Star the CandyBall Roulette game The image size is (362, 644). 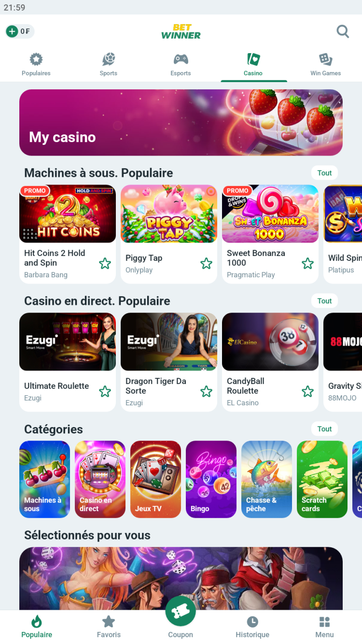pyautogui.click(x=307, y=391)
